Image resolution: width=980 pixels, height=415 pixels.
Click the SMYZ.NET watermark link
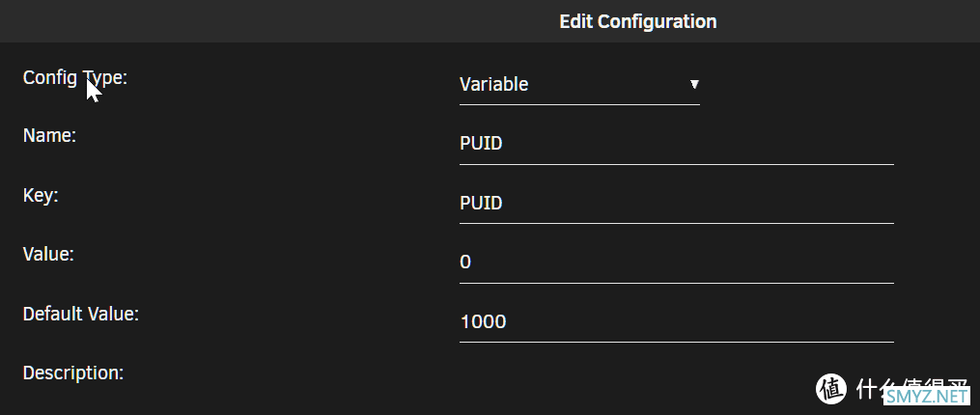click(927, 396)
